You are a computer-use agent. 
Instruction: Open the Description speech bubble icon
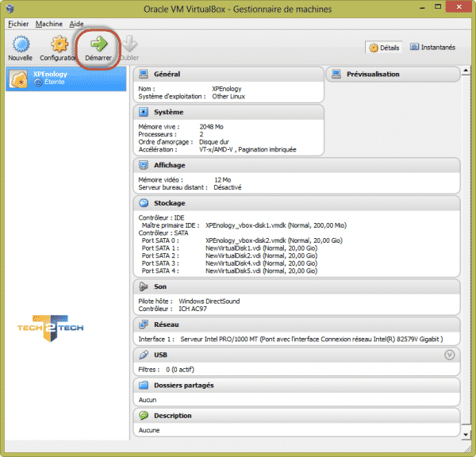(x=144, y=416)
